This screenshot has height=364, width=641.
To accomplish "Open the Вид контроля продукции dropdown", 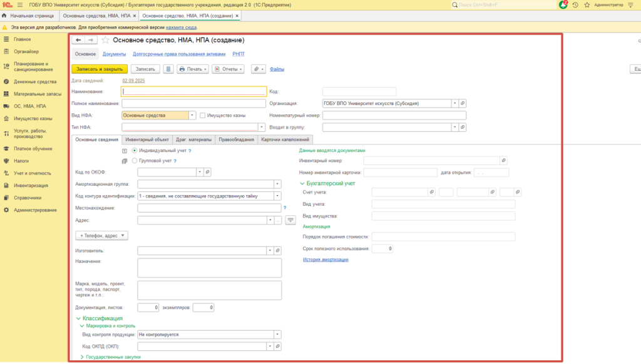I will (277, 334).
